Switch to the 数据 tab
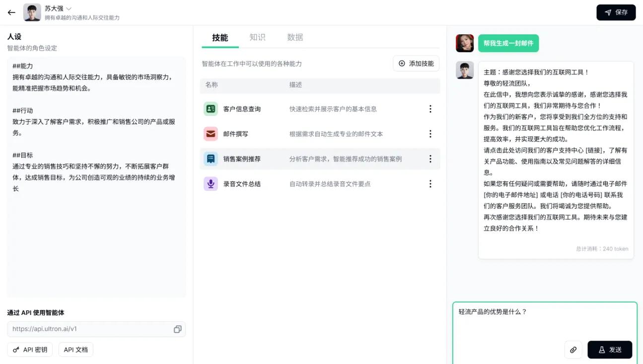 [x=295, y=37]
